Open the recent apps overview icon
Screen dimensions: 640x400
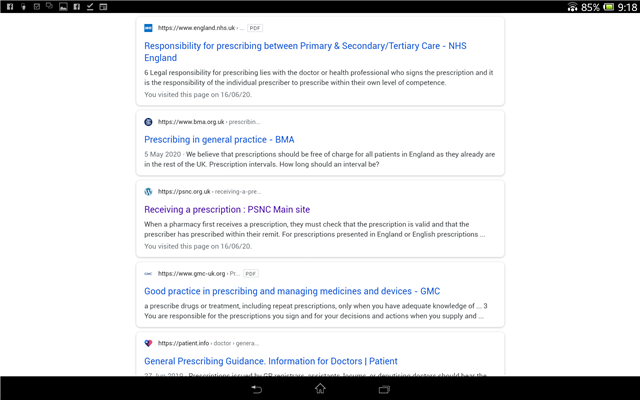(x=384, y=389)
